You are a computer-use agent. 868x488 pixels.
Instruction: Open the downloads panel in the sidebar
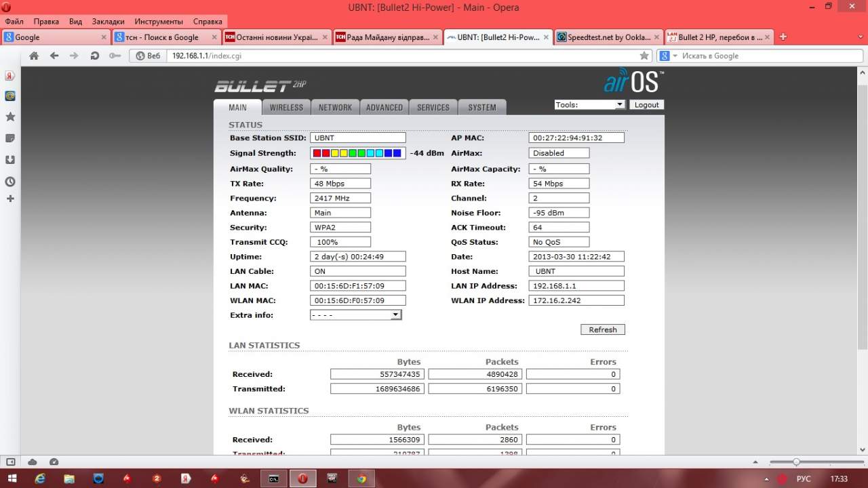click(10, 160)
